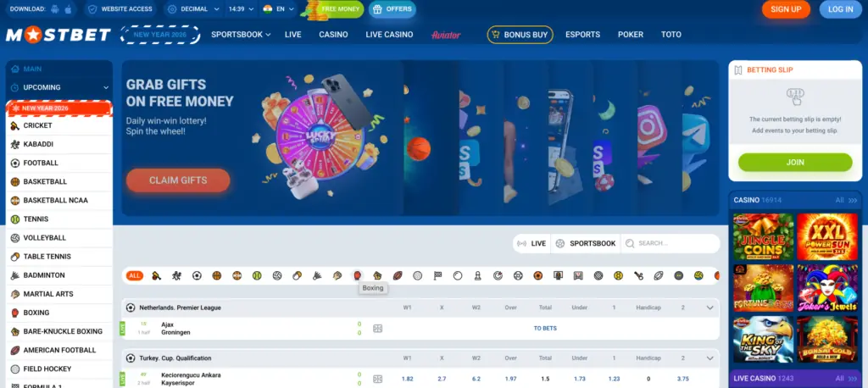
Task: Open the EN language dropdown
Action: (278, 9)
